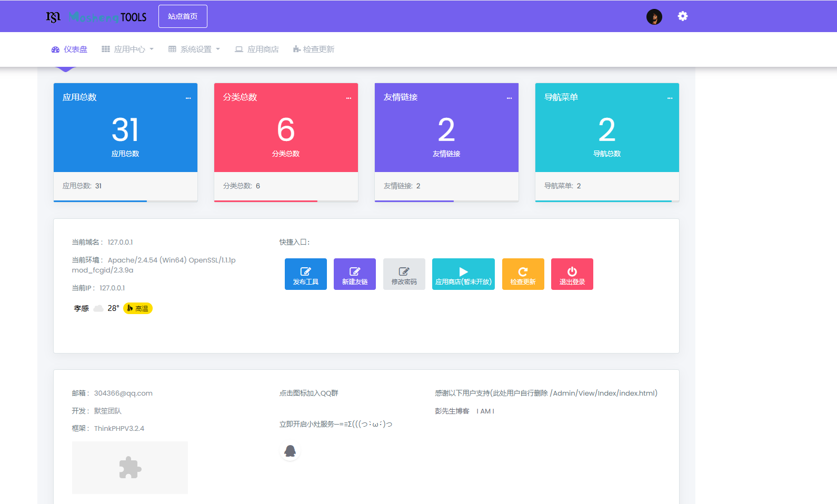Go to 应用商店 menu item
The height and width of the screenshot is (504, 837).
257,49
